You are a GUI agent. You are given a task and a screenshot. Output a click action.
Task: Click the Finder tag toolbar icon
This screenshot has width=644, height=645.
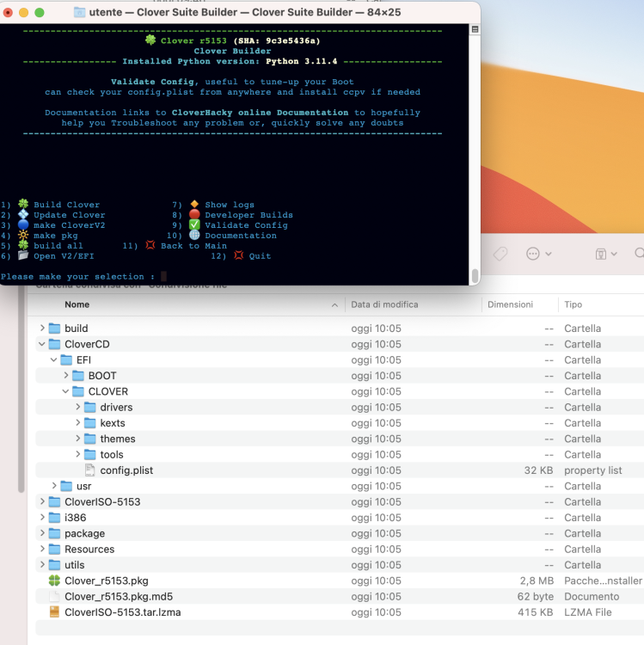coord(500,254)
